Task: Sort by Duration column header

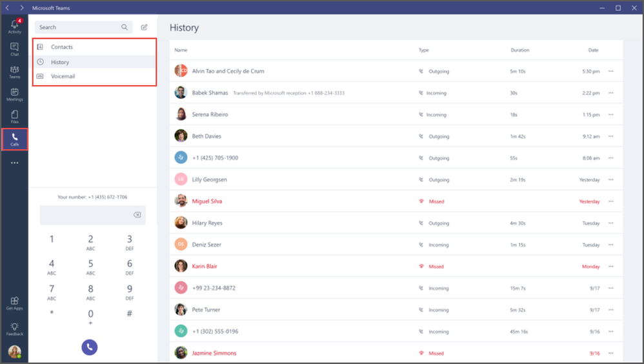Action: coord(520,50)
